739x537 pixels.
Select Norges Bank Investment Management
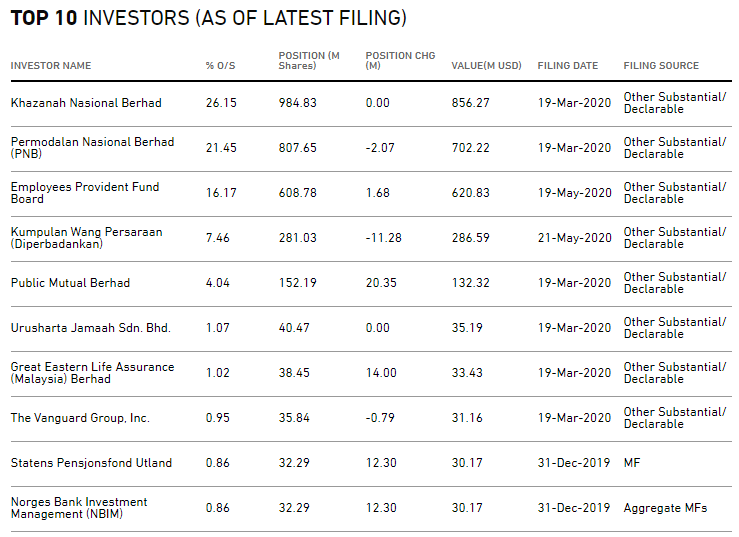click(79, 508)
